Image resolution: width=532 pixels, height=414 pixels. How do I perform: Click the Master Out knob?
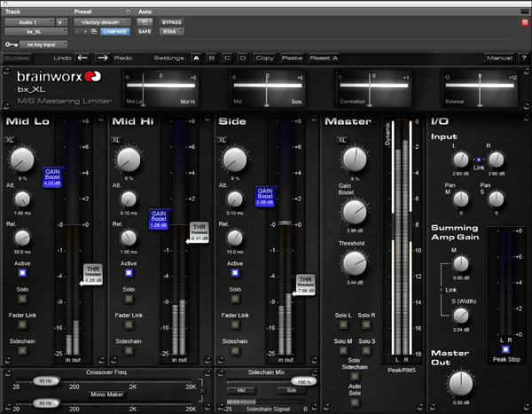coord(461,384)
